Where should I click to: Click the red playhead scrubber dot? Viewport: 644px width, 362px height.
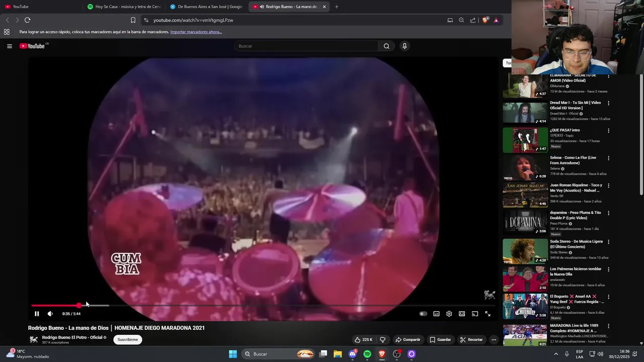(79, 305)
